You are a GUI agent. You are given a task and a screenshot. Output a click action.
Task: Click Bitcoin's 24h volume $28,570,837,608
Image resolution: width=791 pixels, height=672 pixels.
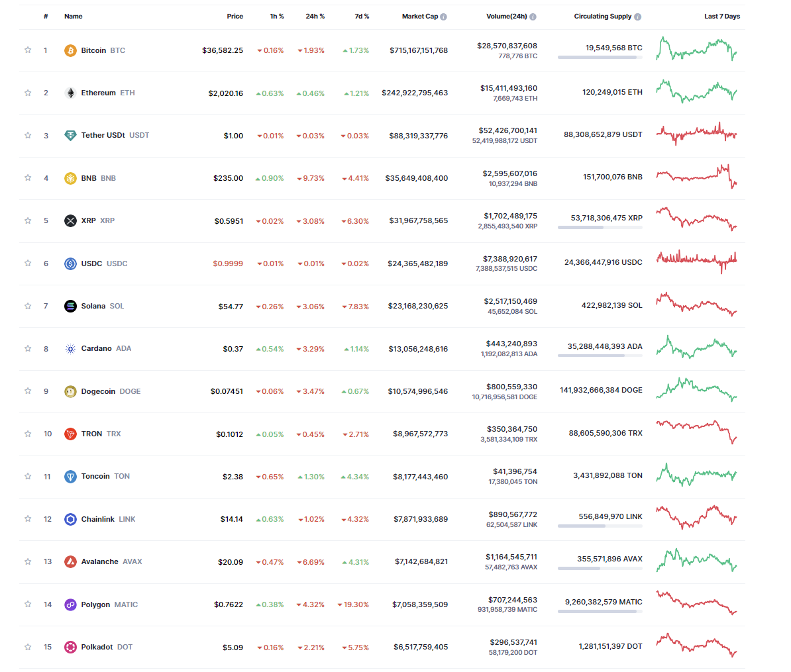point(507,46)
